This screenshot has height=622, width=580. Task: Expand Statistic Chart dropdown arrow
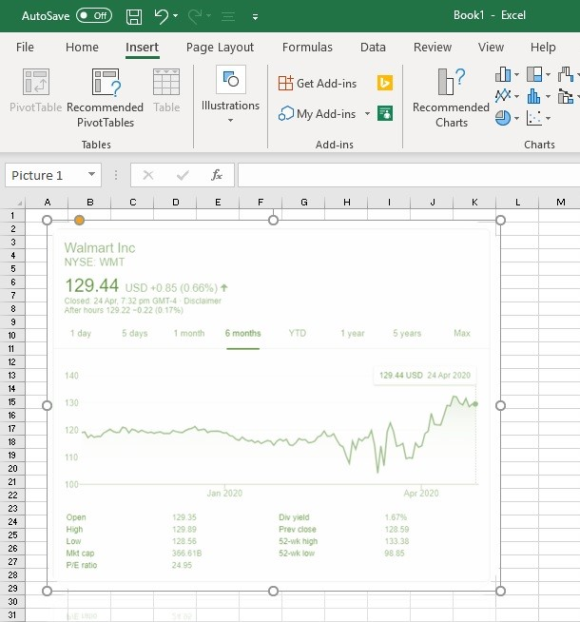coord(548,96)
